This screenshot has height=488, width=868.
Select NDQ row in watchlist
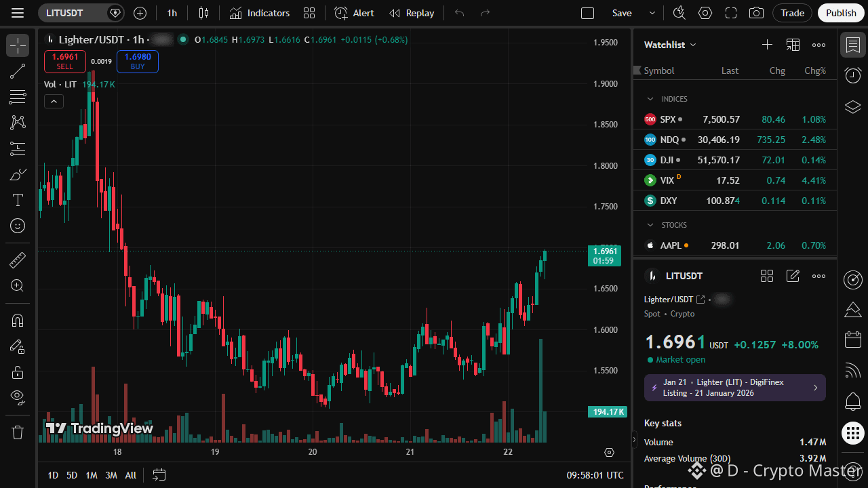(735, 140)
